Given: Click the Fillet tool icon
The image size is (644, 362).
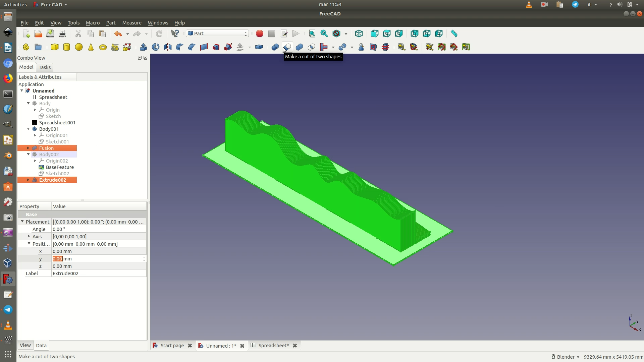Looking at the screenshot, I should click(180, 47).
